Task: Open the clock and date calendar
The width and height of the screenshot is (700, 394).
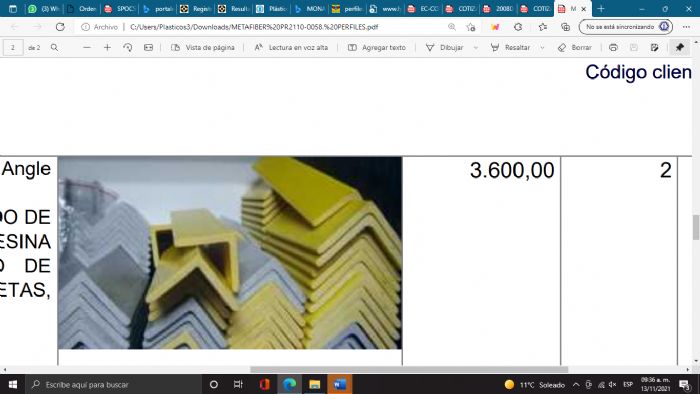Action: (655, 384)
